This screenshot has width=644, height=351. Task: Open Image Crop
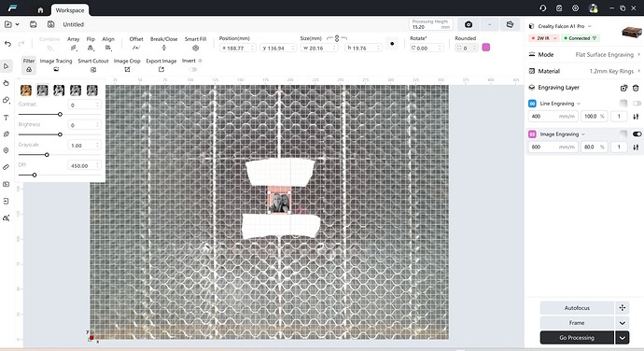127,65
